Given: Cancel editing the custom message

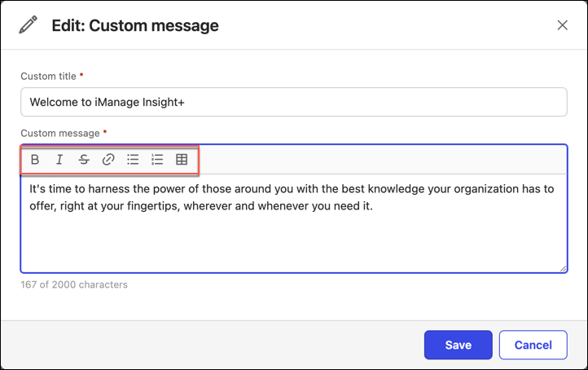Looking at the screenshot, I should [533, 345].
